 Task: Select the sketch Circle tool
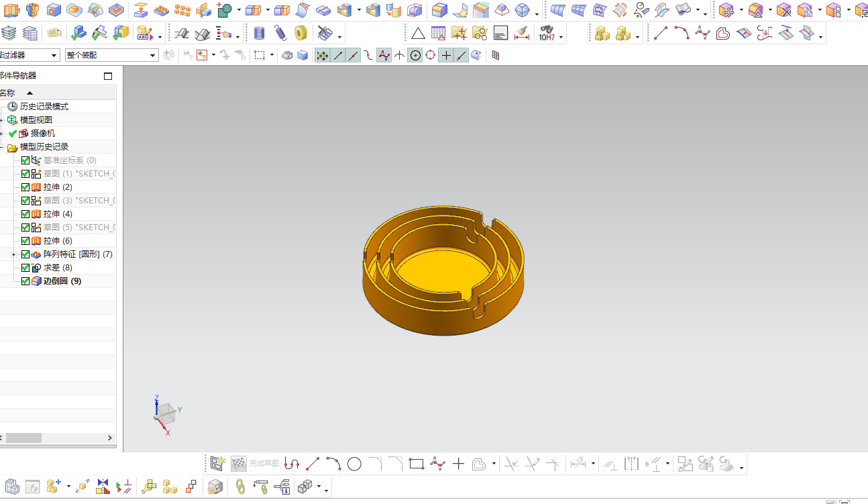click(354, 463)
